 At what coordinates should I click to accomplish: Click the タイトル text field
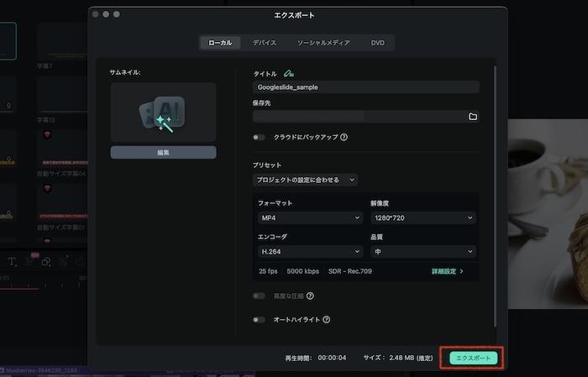pyautogui.click(x=365, y=87)
